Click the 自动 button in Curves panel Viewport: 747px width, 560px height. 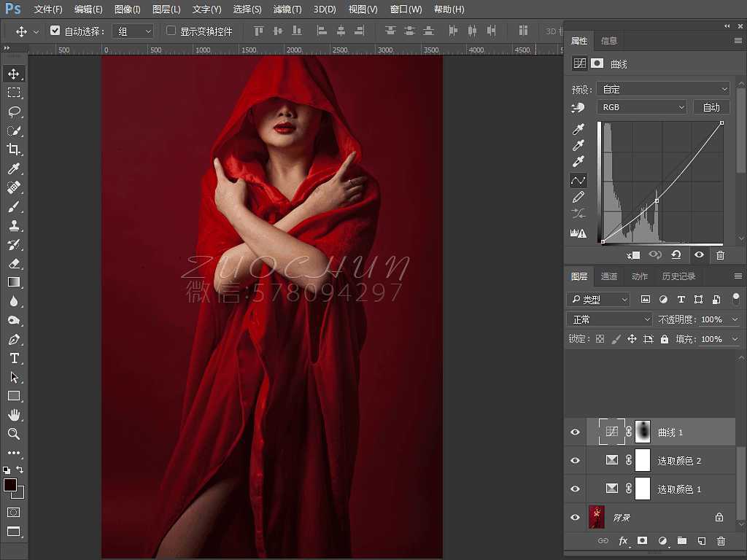coord(711,106)
